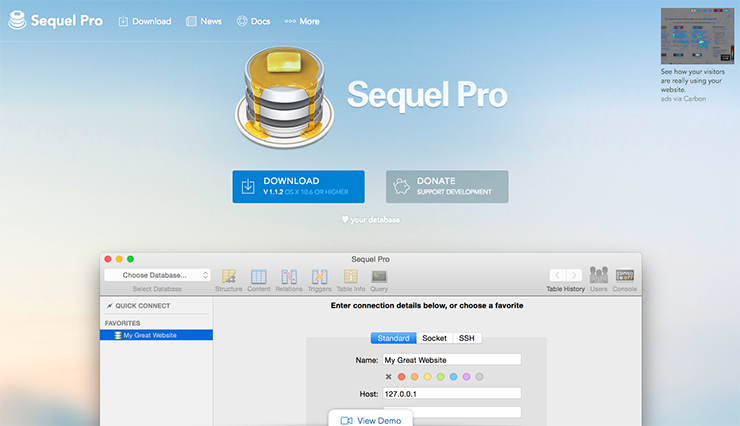Select the Structure toolbar icon

click(228, 281)
